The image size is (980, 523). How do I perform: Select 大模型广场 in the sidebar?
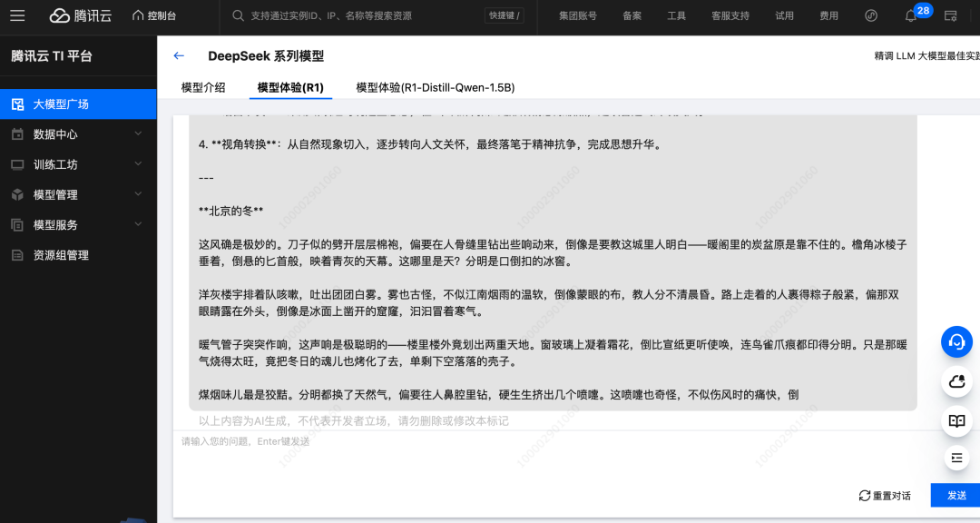tap(78, 104)
